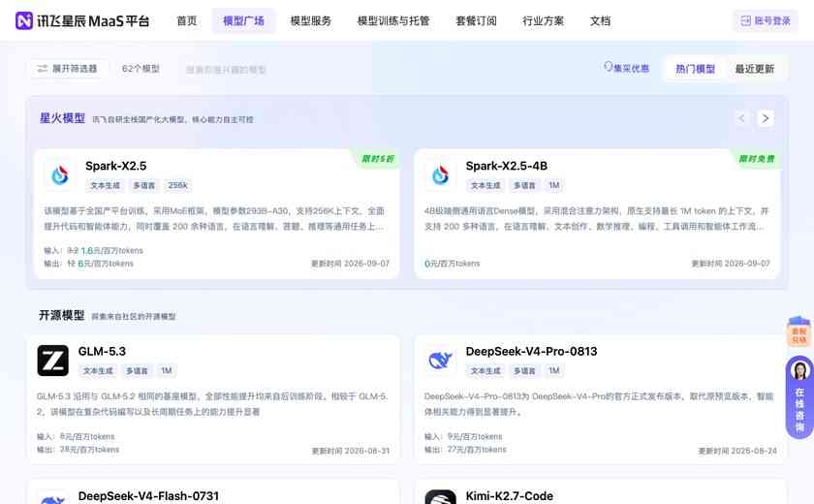Open the DeepSeek-V4-Flash-0731 model title
This screenshot has width=814, height=504.
point(148,496)
